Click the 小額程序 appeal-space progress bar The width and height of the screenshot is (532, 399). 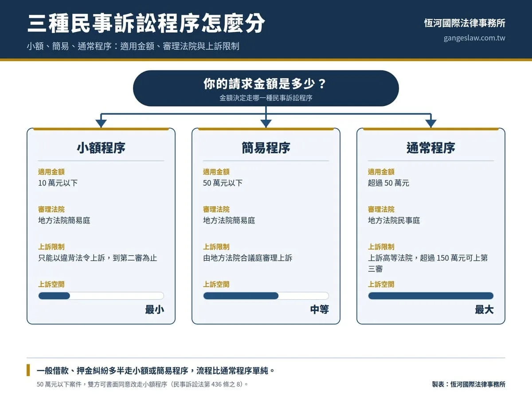pyautogui.click(x=101, y=296)
